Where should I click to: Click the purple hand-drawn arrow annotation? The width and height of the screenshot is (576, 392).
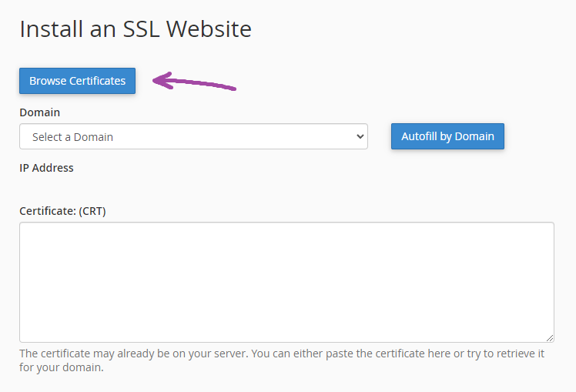point(194,82)
